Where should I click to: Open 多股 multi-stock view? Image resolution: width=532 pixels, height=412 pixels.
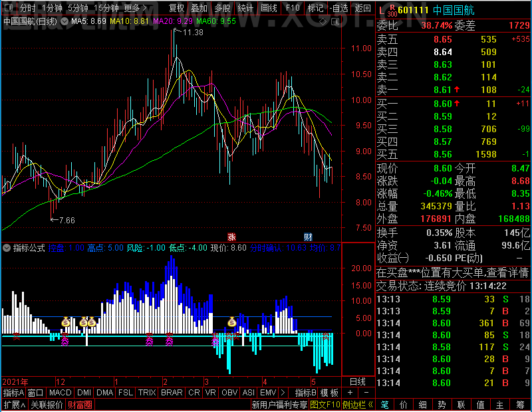222,8
